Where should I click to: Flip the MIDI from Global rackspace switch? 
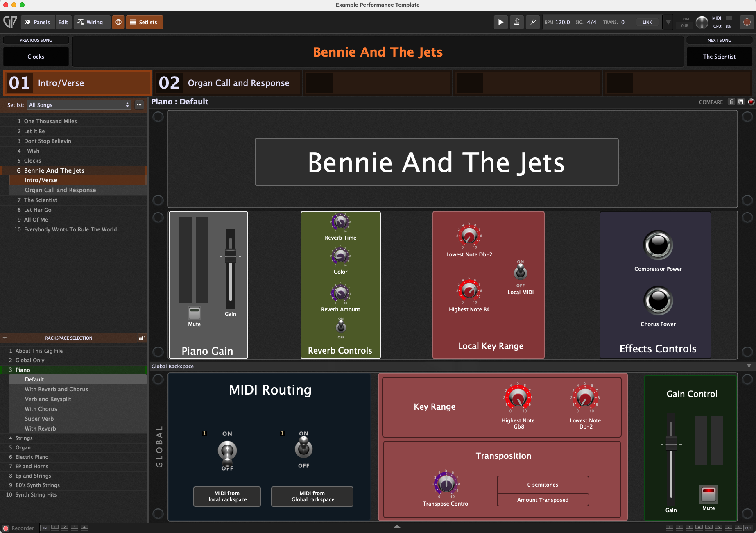point(303,448)
